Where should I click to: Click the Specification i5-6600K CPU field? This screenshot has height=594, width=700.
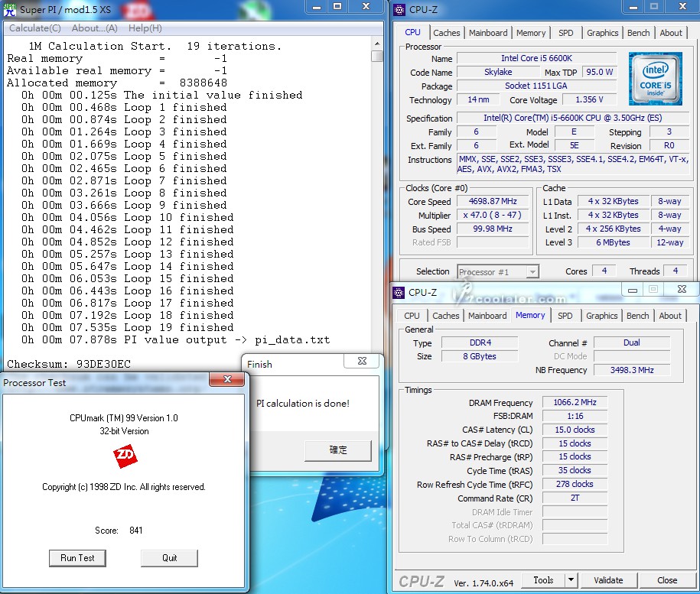(572, 118)
